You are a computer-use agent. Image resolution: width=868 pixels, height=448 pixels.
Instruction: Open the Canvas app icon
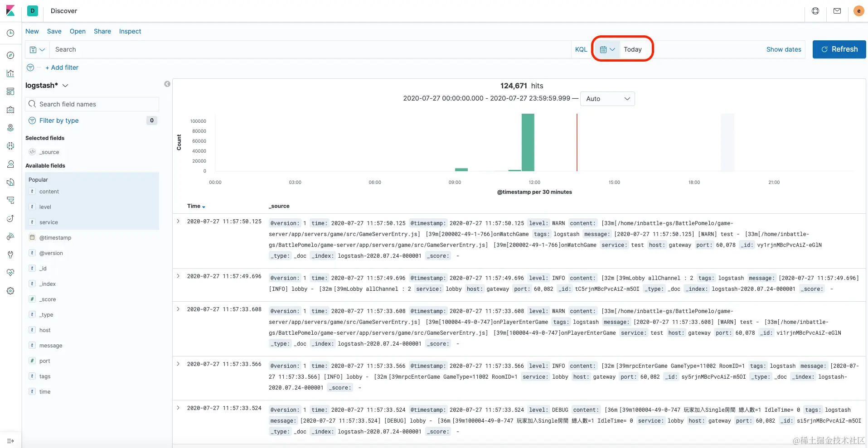click(x=10, y=110)
